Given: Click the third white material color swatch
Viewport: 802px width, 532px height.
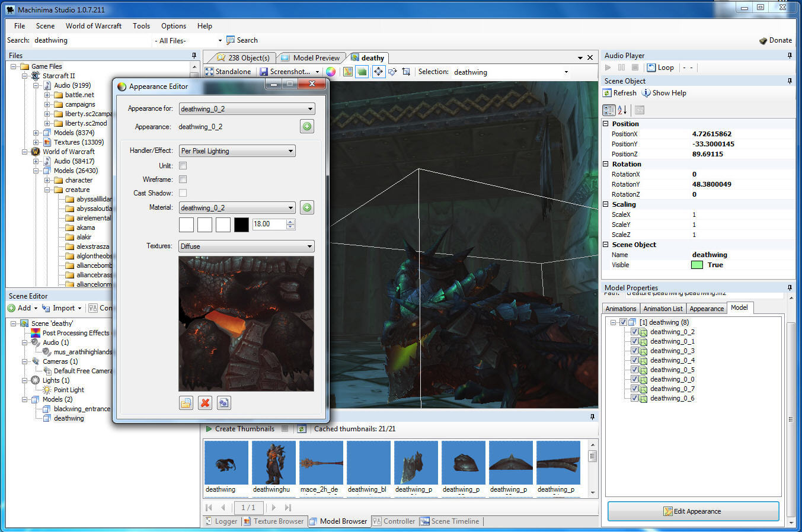Looking at the screenshot, I should 223,225.
